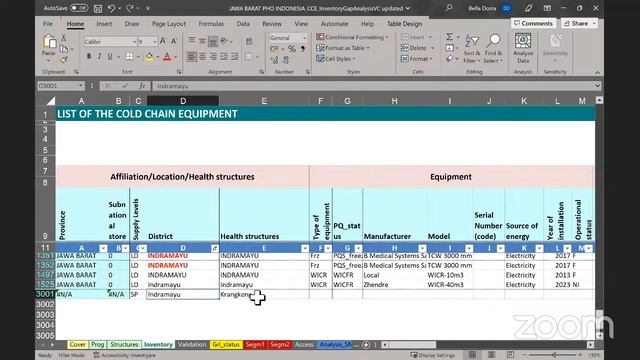640x360 pixels.
Task: Increase font size with large A icon
Action: [163, 41]
